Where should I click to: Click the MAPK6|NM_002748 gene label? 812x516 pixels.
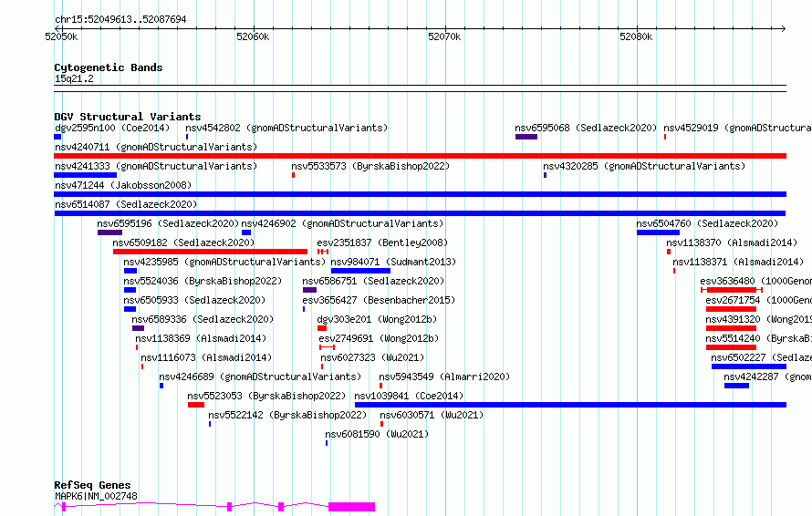click(x=97, y=496)
